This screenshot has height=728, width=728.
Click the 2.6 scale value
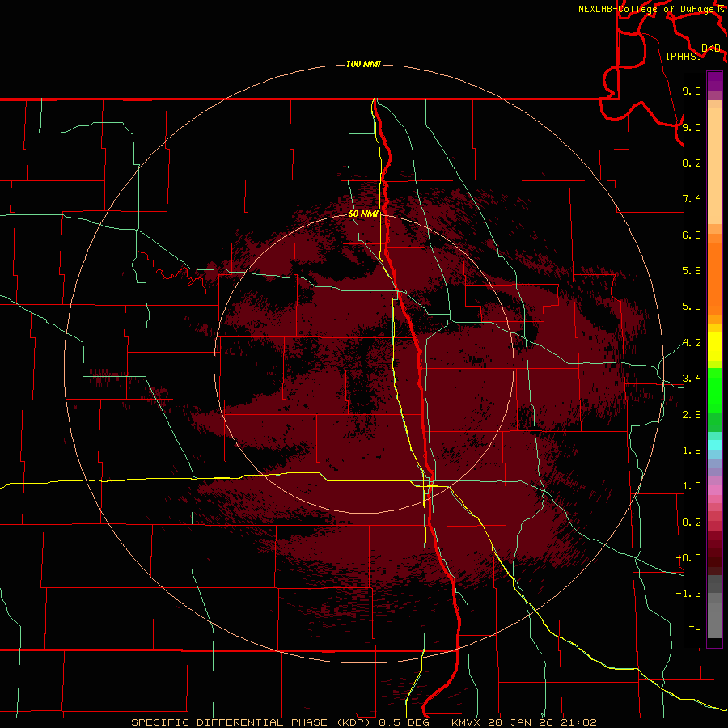(x=692, y=415)
